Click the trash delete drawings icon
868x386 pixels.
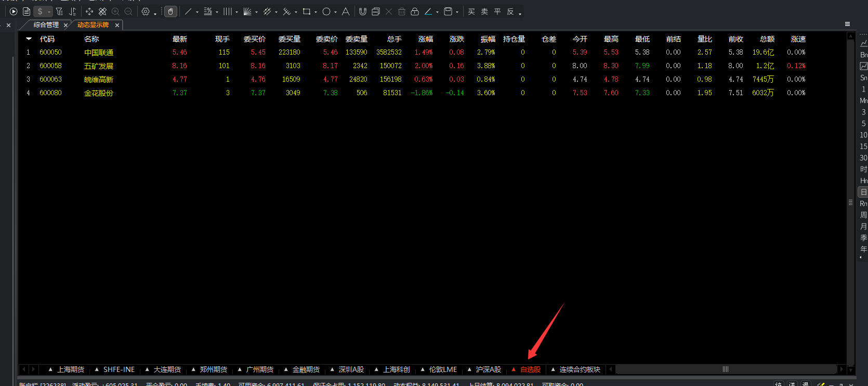click(402, 11)
